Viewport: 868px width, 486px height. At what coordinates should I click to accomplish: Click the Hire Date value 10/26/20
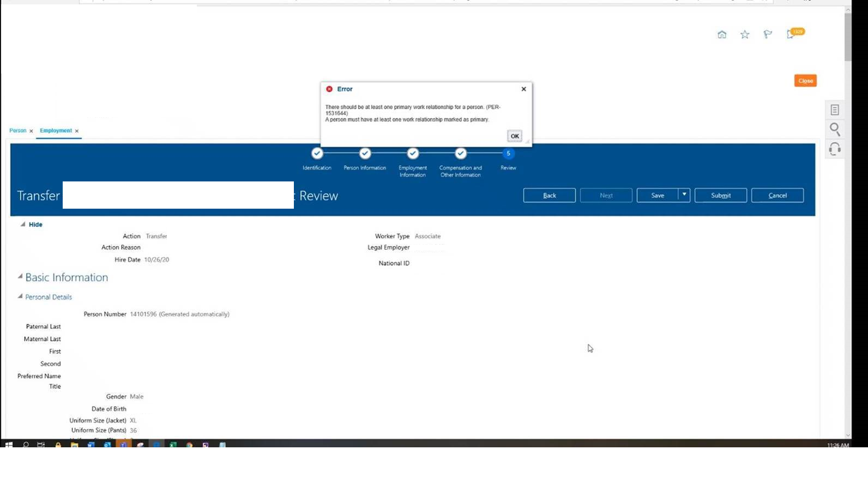156,260
